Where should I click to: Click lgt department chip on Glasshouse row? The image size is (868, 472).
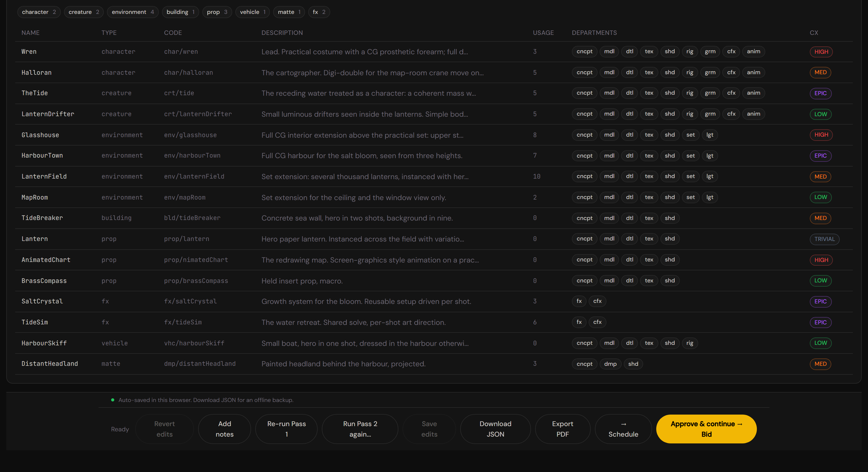[710, 135]
